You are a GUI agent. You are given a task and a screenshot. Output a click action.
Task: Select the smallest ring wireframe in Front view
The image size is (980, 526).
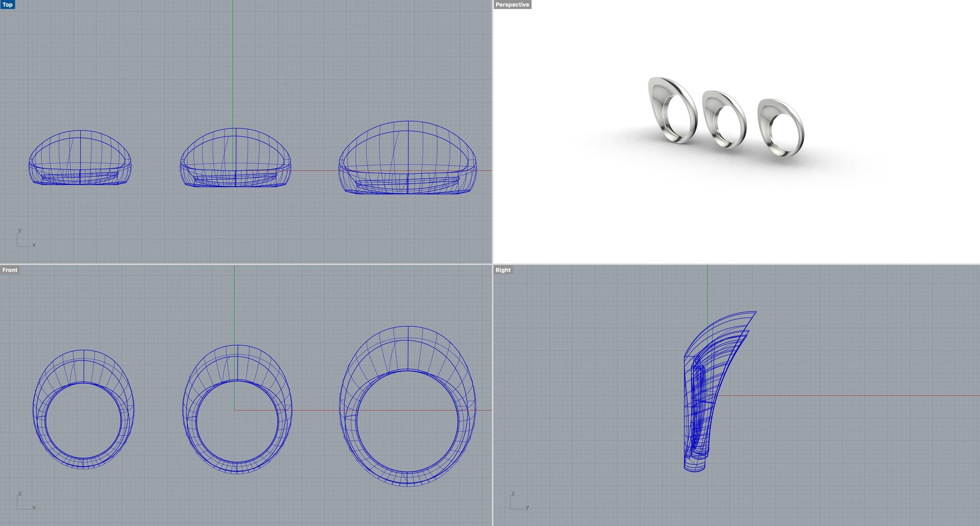point(84,409)
